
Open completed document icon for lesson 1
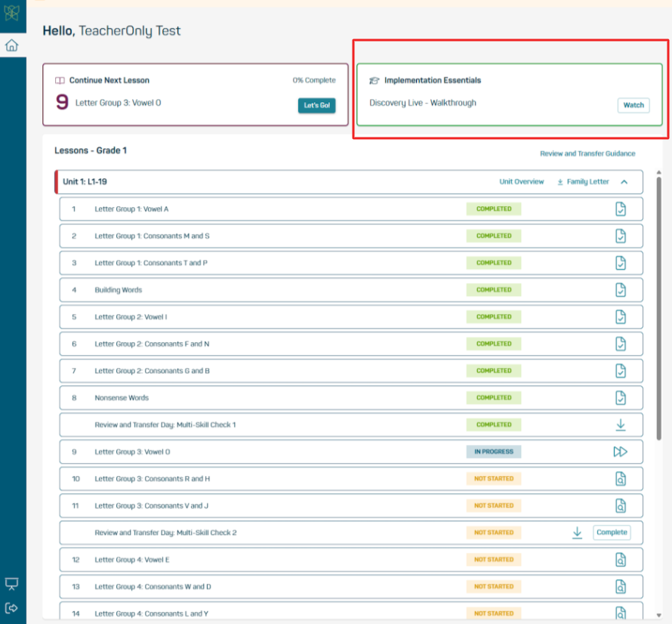(620, 209)
